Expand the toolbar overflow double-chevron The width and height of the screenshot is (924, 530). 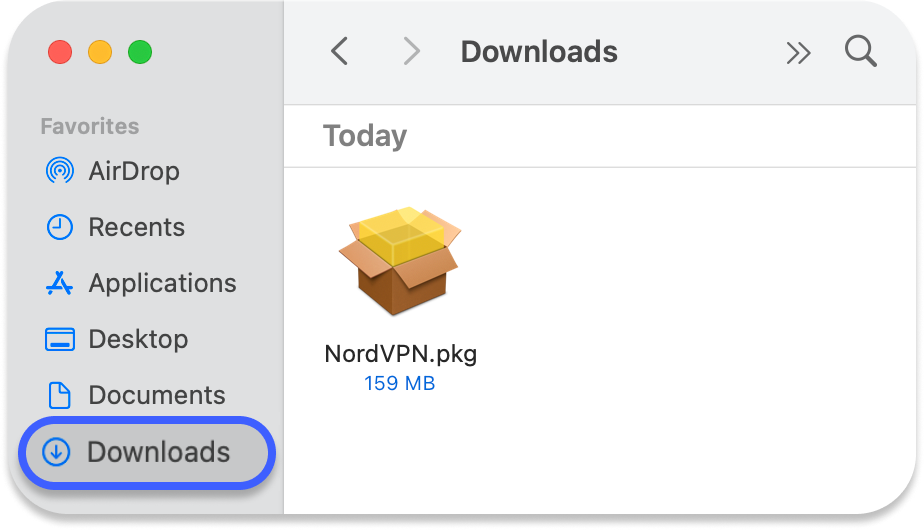[798, 52]
